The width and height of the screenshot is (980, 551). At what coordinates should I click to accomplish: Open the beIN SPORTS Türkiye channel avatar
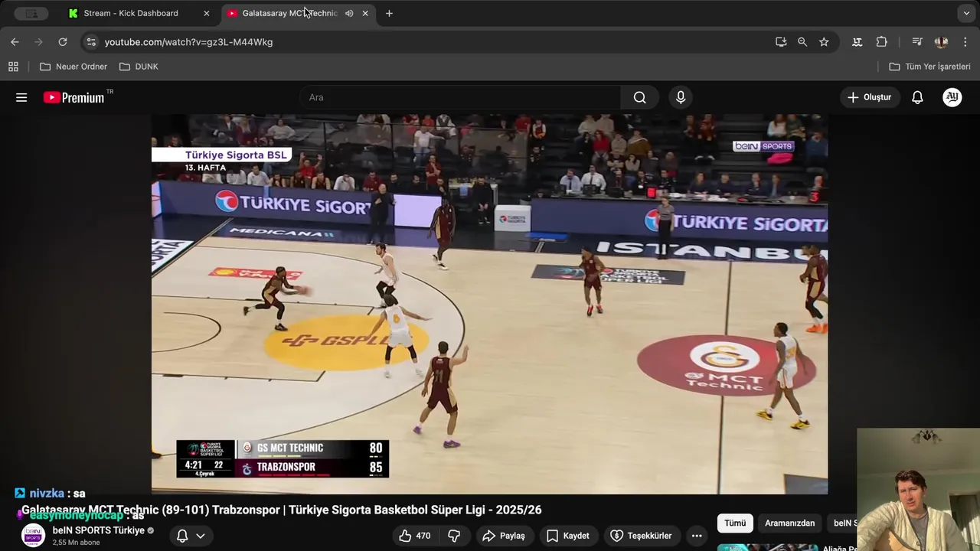pos(33,536)
